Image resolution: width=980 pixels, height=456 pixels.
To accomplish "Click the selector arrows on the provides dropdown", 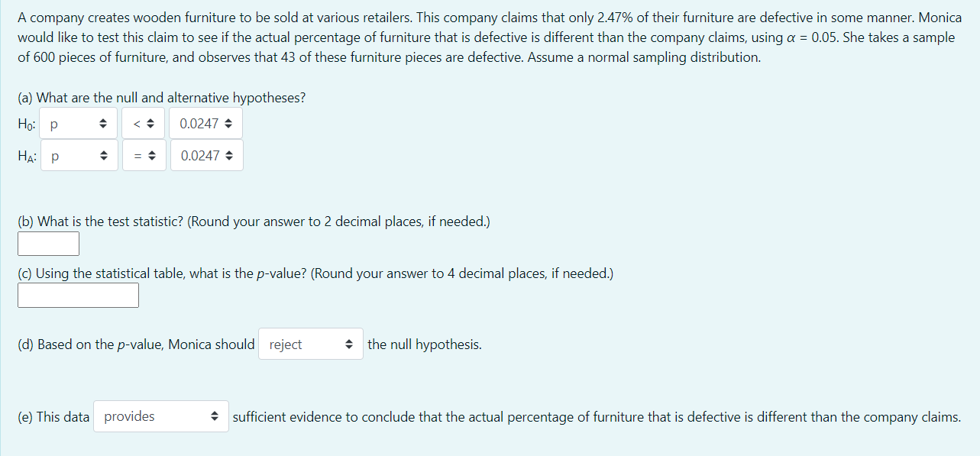I will coord(216,416).
